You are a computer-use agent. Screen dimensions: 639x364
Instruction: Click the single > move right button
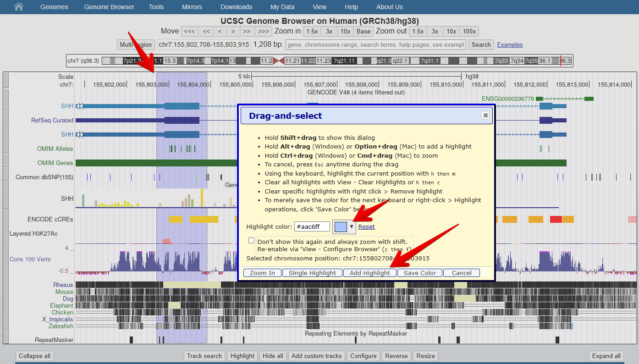click(233, 31)
